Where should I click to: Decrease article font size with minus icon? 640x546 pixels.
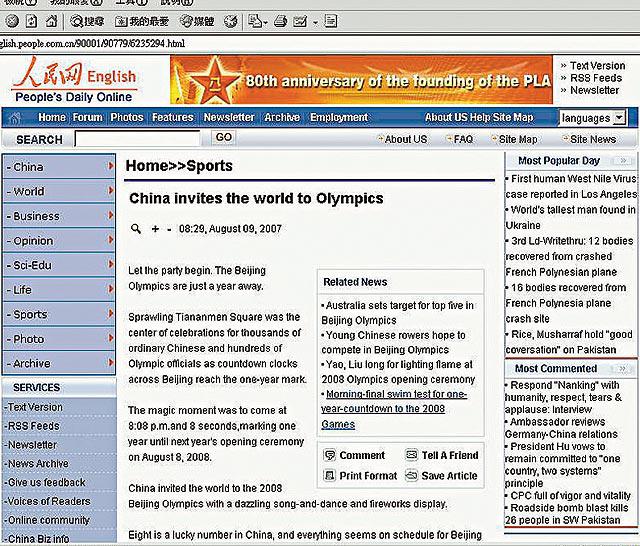[x=169, y=229]
